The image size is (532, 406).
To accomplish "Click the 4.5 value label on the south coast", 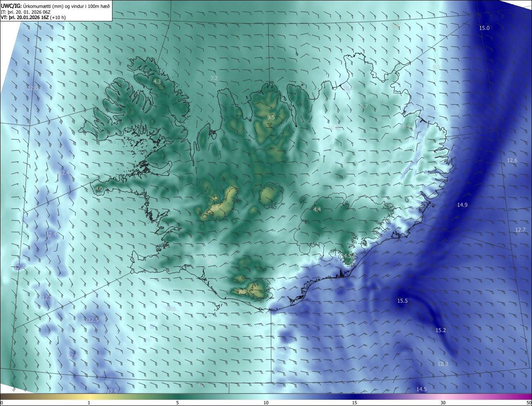I will click(347, 256).
